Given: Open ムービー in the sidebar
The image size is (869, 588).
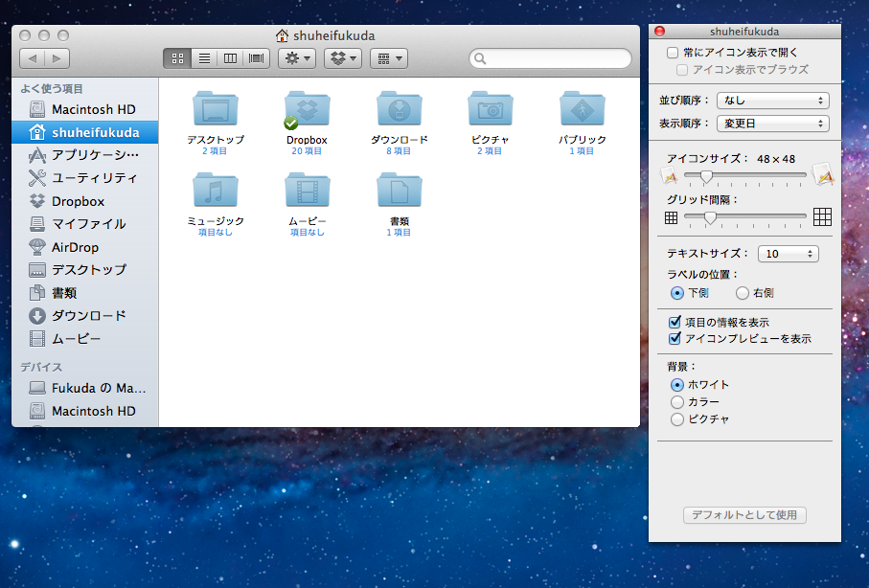Looking at the screenshot, I should [x=85, y=339].
